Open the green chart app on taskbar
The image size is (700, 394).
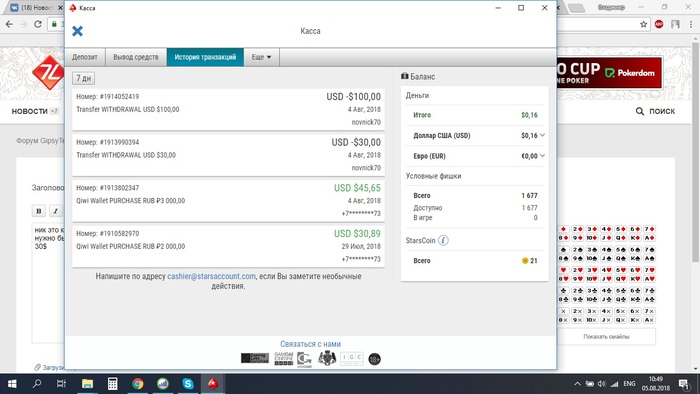(162, 384)
